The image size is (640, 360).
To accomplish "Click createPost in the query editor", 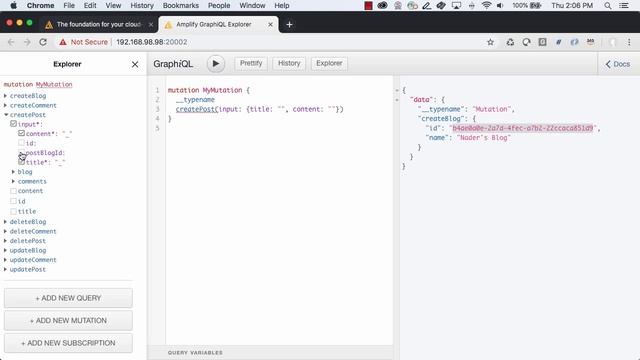I will pyautogui.click(x=195, y=109).
